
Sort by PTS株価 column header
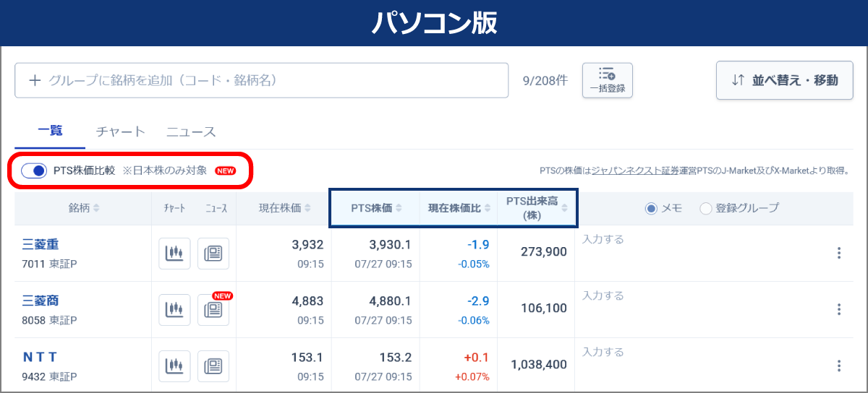tap(377, 208)
